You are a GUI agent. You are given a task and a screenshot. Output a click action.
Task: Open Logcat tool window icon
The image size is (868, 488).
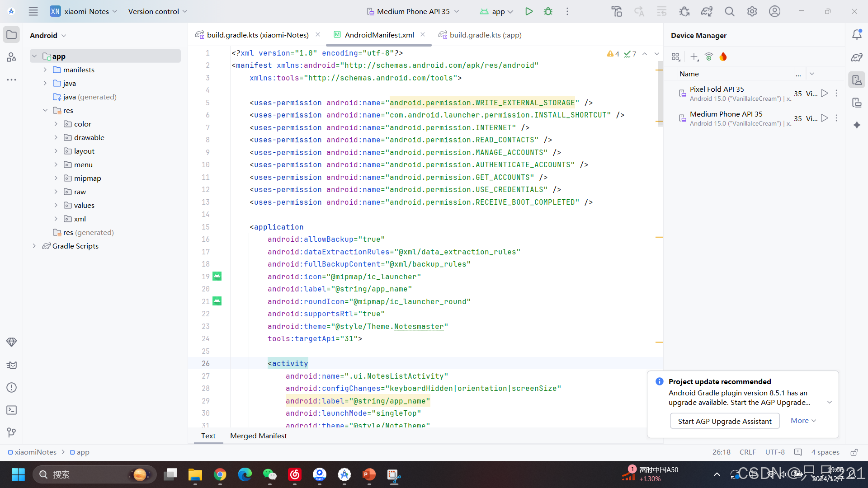pyautogui.click(x=12, y=365)
